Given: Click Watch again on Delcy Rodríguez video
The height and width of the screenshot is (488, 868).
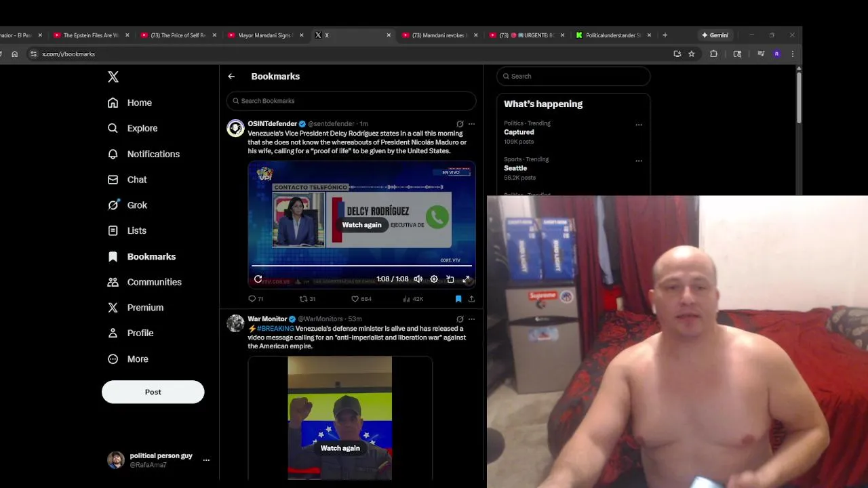Looking at the screenshot, I should [x=361, y=225].
